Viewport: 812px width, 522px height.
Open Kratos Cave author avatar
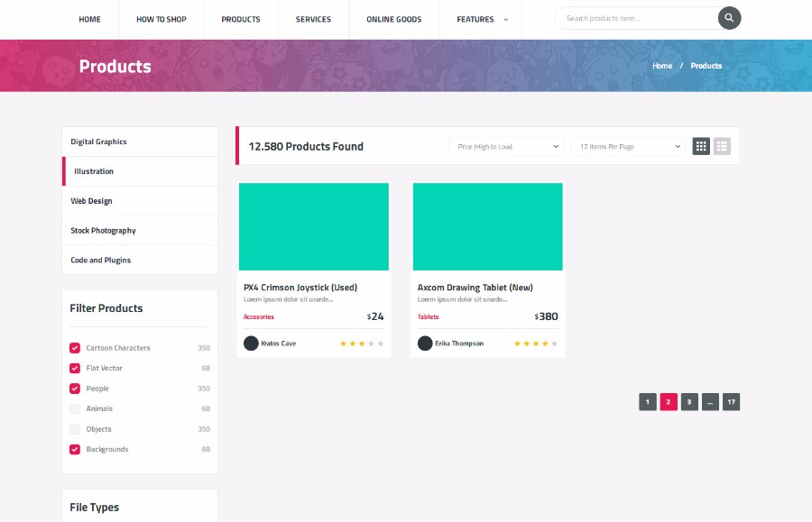[251, 343]
